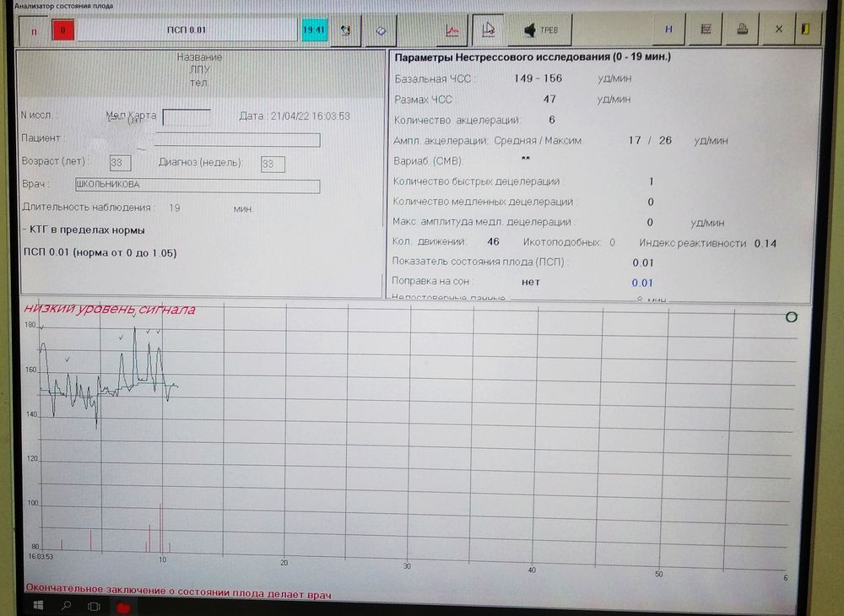Open Windows taskbar search
Viewport: 844px width, 616px height.
pos(66,606)
